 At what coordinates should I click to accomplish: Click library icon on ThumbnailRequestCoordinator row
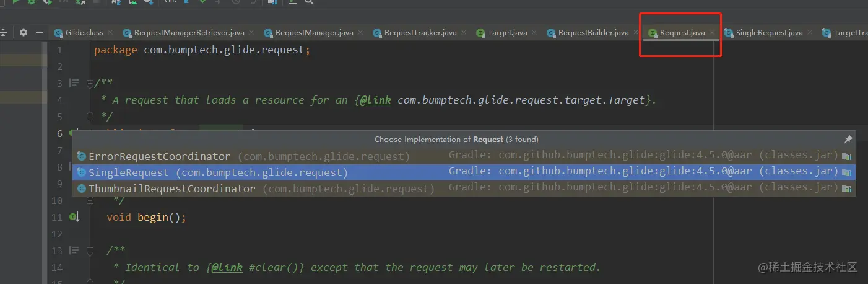847,189
